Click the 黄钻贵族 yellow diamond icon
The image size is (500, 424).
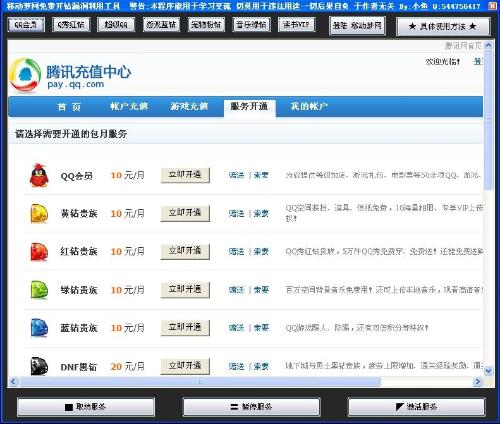[x=39, y=213]
